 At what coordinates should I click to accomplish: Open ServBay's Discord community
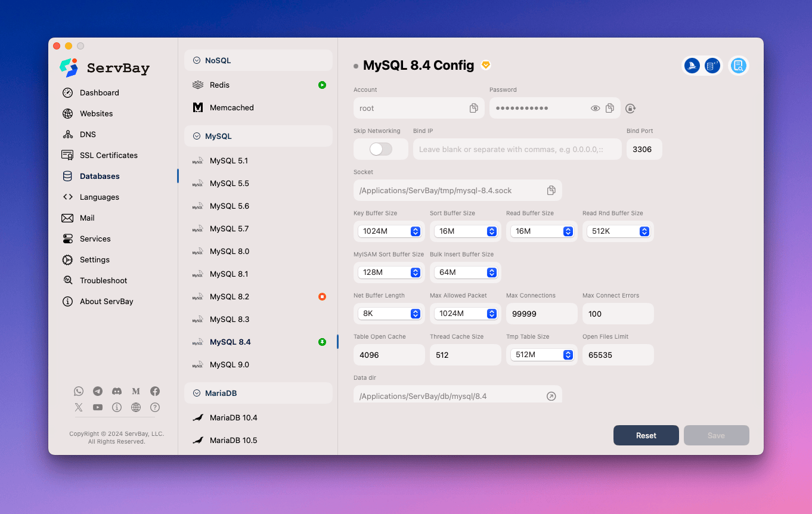pyautogui.click(x=117, y=391)
